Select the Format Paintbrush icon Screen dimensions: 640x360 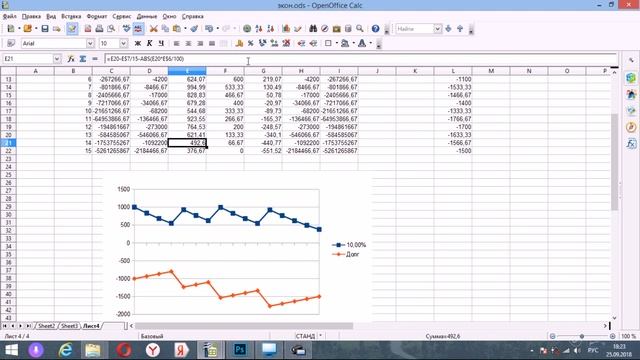click(194, 29)
